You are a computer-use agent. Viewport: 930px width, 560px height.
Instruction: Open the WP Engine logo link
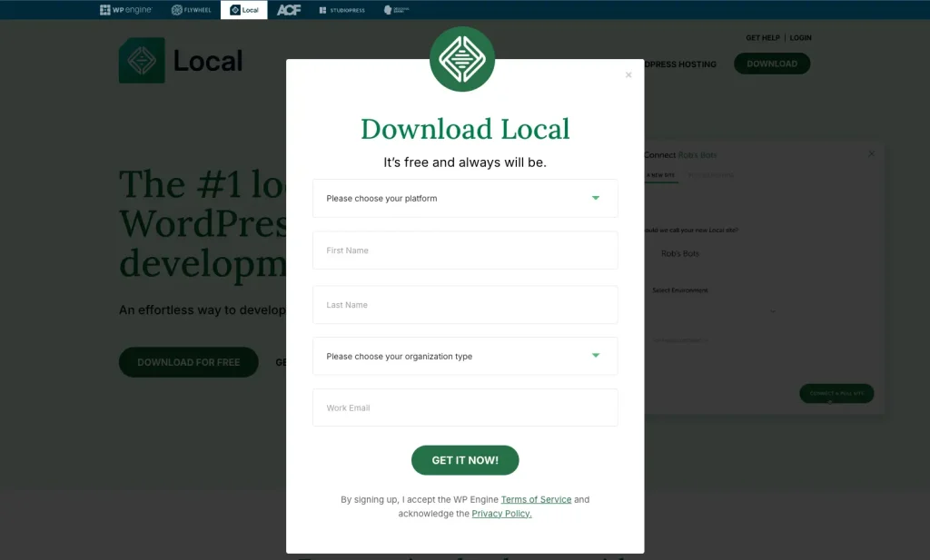click(x=125, y=10)
